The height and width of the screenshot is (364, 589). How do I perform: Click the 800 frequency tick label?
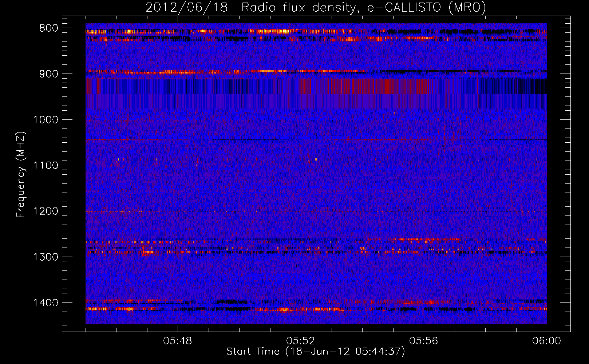[49, 28]
